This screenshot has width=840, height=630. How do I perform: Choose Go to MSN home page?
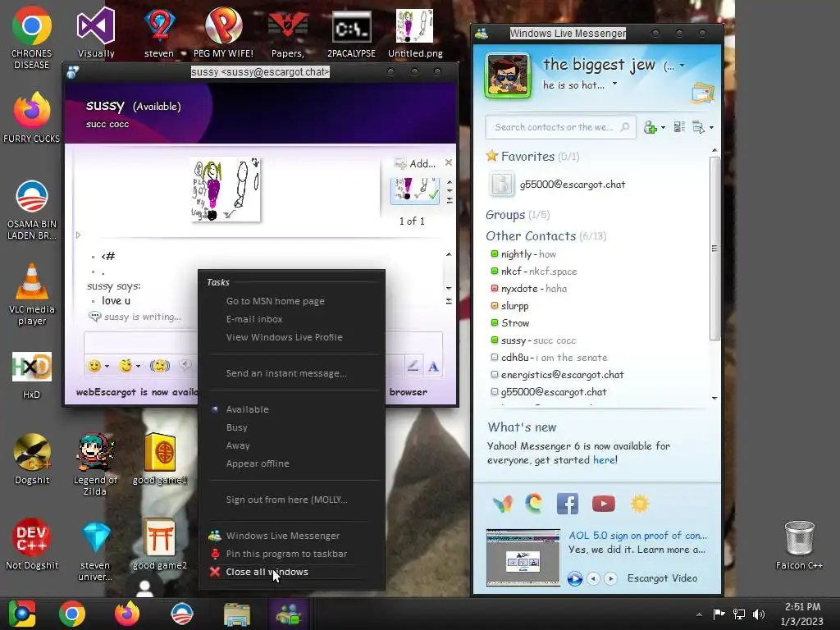[x=276, y=301]
